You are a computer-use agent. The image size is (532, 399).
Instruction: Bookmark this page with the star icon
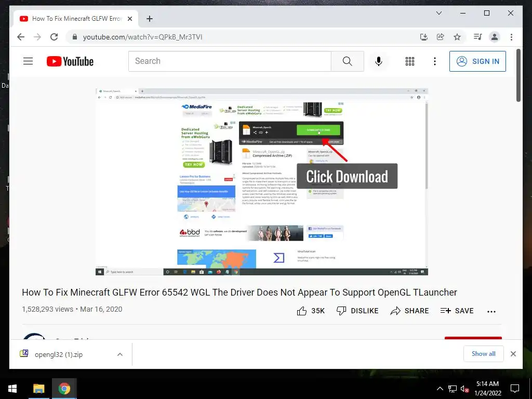click(x=457, y=37)
